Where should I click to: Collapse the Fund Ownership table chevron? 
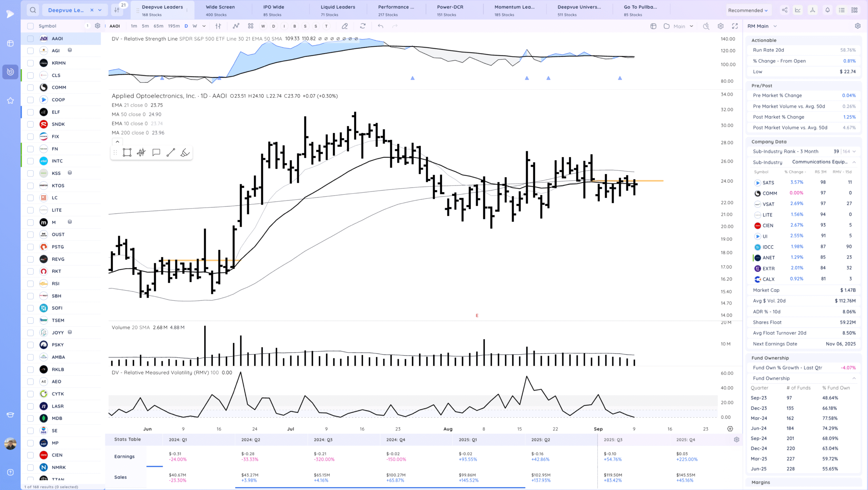pos(854,378)
